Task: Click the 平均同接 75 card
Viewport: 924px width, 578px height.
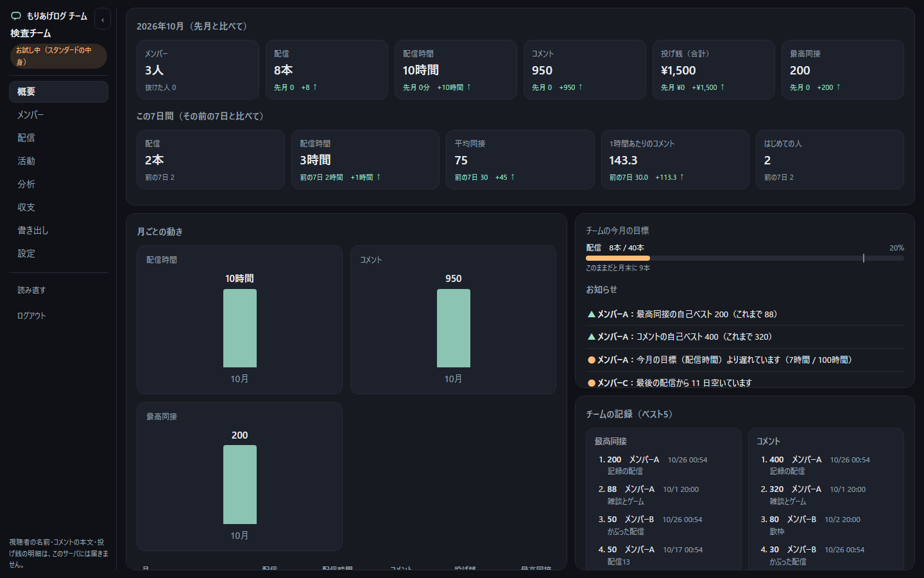Action: point(520,159)
